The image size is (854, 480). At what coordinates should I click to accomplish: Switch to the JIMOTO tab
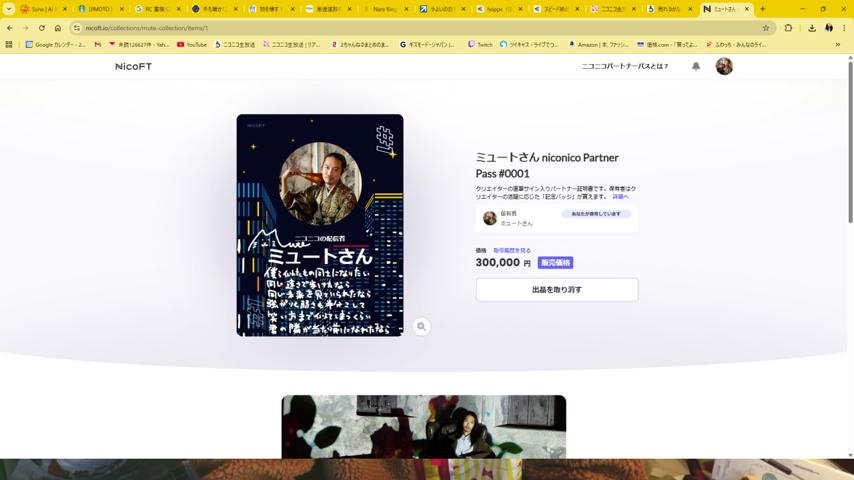pyautogui.click(x=101, y=9)
